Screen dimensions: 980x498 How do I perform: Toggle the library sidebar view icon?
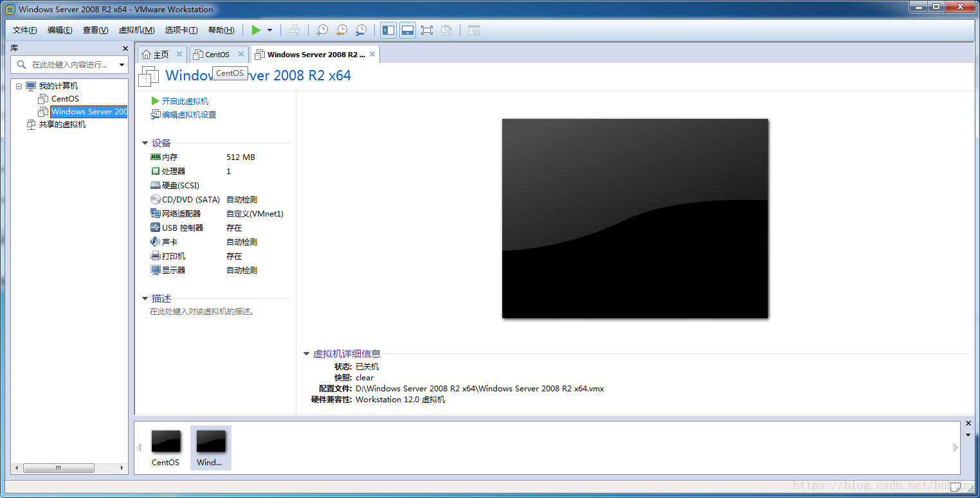[x=388, y=30]
